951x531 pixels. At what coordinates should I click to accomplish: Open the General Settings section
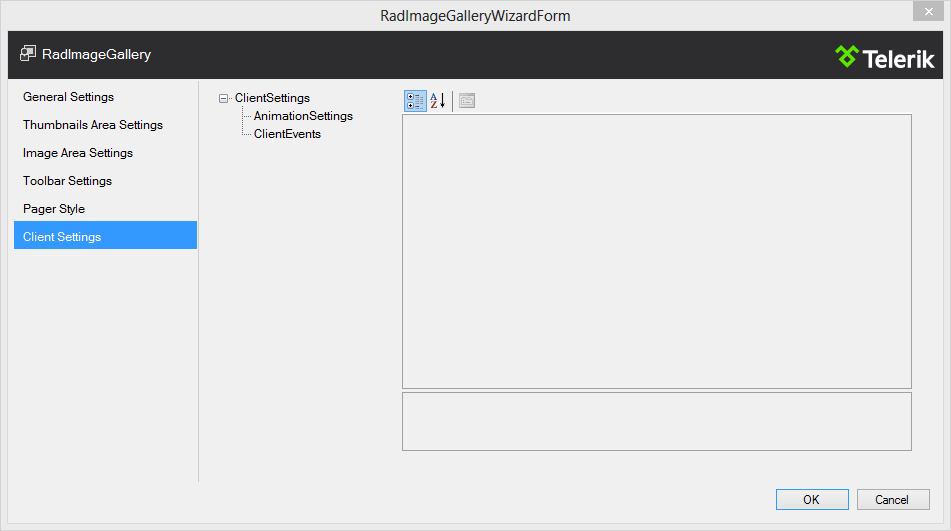click(69, 97)
